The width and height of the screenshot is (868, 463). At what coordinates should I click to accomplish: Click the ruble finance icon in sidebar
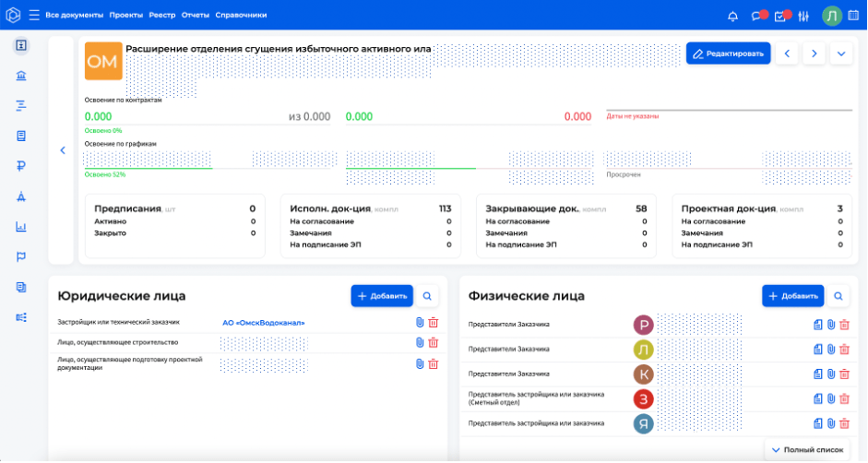click(x=20, y=166)
